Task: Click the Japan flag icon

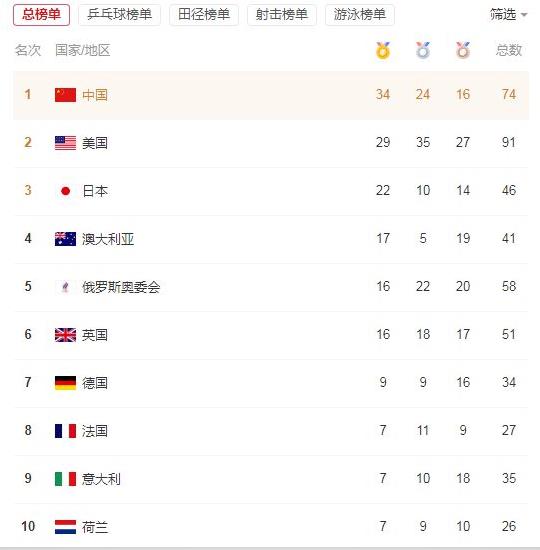Action: tap(65, 191)
